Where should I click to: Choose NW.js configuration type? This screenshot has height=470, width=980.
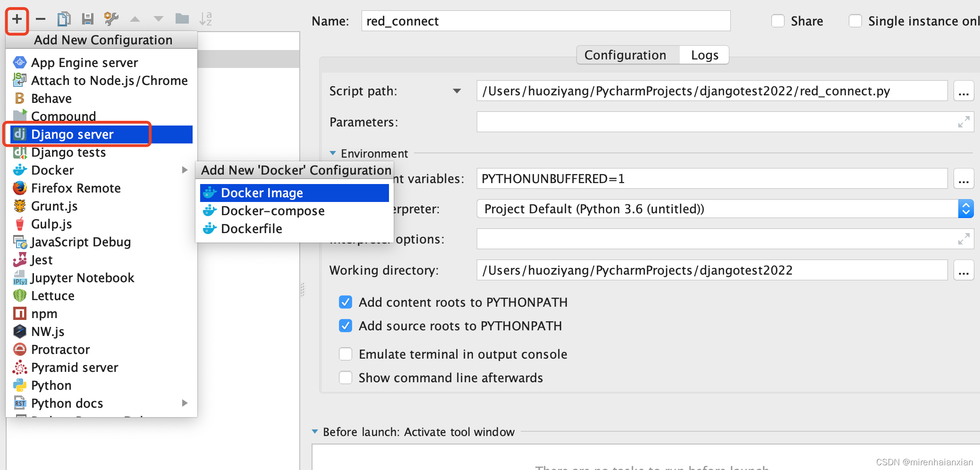[101, 332]
